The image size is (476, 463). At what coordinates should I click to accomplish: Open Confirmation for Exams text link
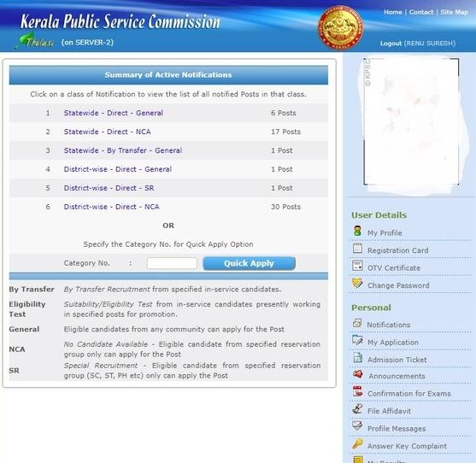tap(408, 394)
